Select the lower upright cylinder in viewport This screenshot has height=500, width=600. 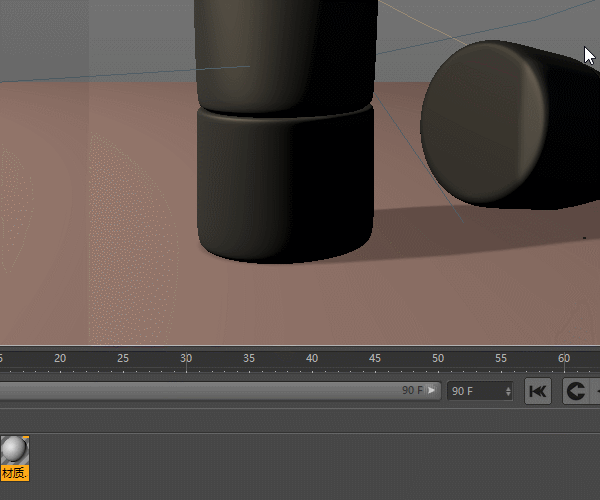[285, 185]
